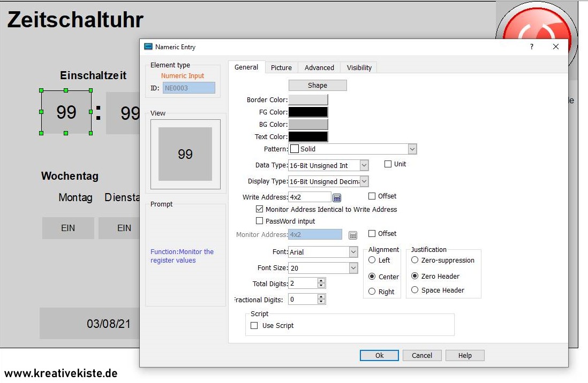Click the dialog's question mark help icon

(531, 47)
